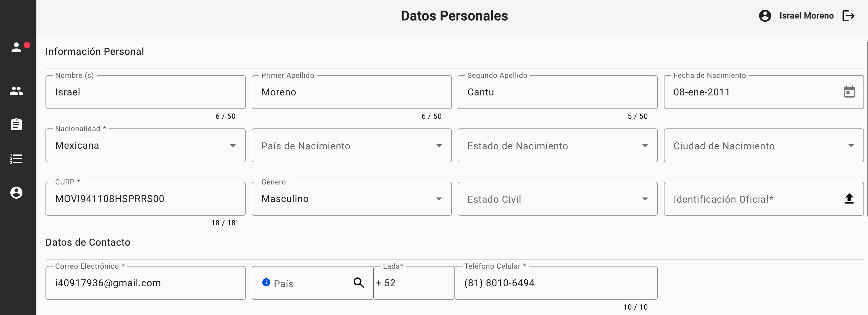The image size is (868, 315).
Task: Click the upload icon for Identificación Oficial
Action: (849, 199)
